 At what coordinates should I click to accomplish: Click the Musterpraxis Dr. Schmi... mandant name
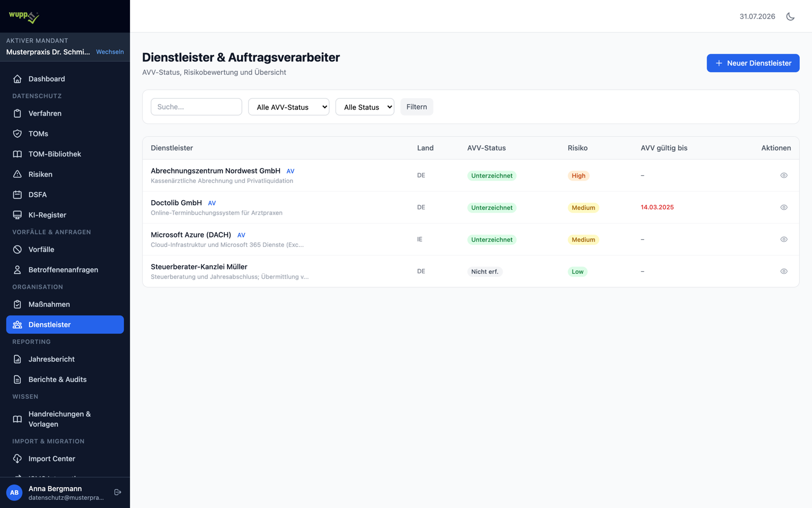point(48,52)
